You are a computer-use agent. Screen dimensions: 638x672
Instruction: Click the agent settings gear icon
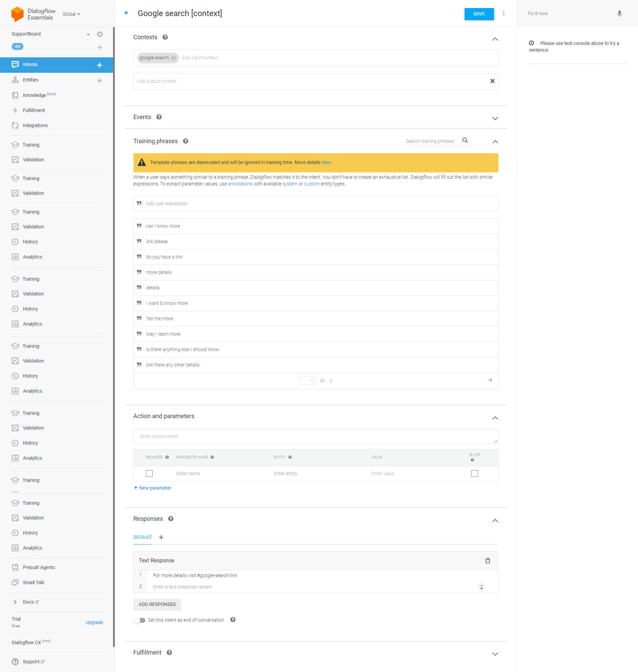100,34
